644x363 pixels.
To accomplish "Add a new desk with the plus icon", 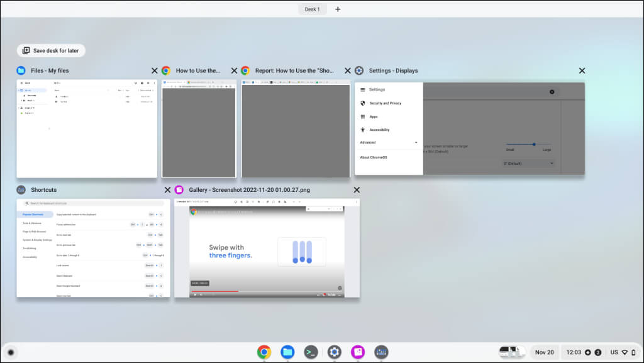I will click(338, 9).
